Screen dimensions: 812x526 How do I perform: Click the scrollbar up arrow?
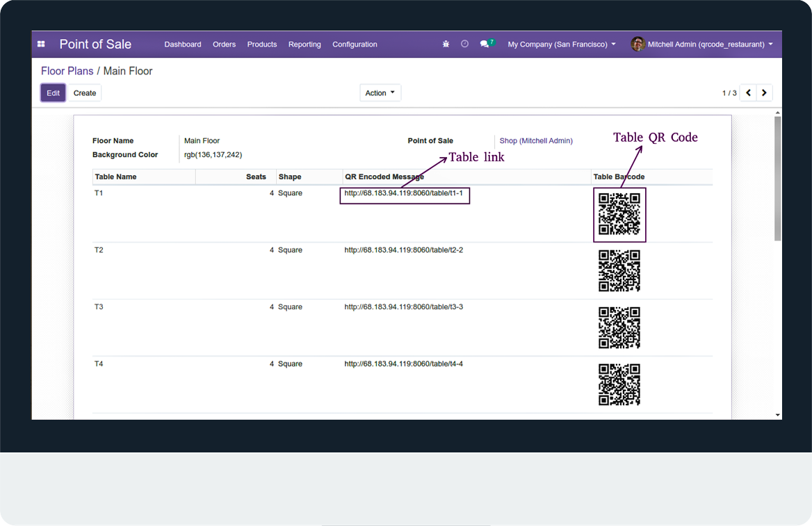click(777, 113)
